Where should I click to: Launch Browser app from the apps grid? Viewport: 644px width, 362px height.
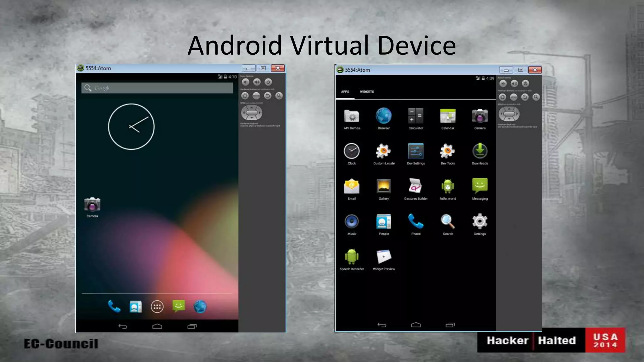384,119
